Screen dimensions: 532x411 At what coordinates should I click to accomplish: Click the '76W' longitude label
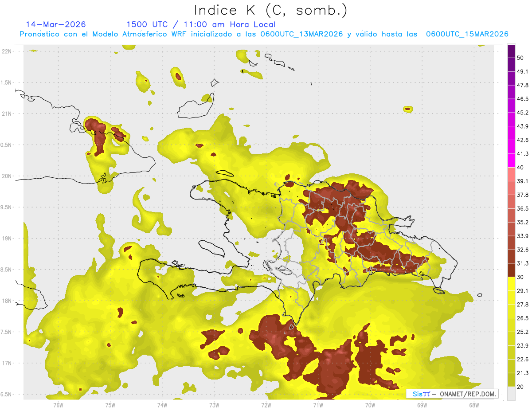tap(58, 405)
